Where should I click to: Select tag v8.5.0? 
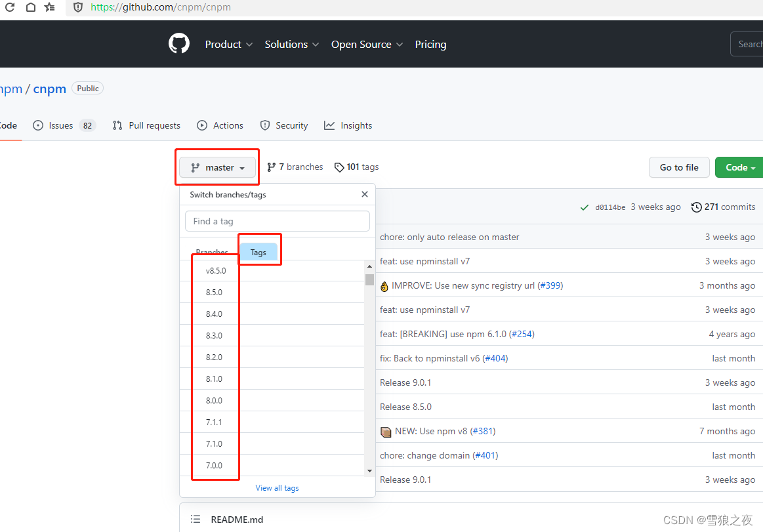pos(272,271)
